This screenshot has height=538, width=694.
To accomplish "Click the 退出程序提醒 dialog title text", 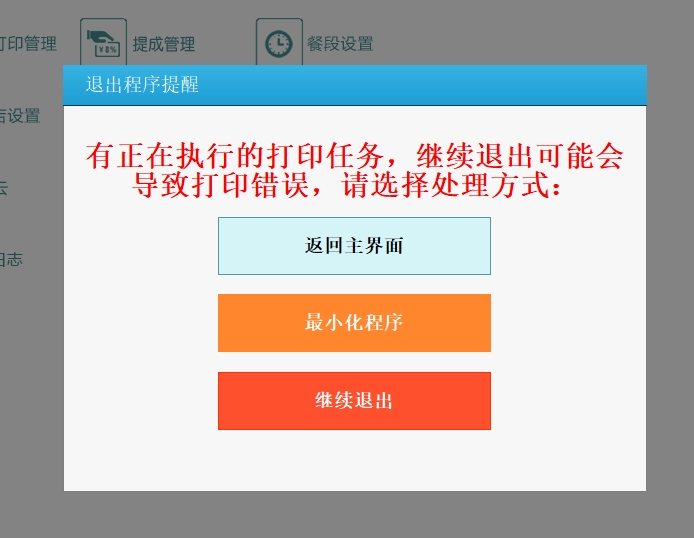I will point(142,85).
